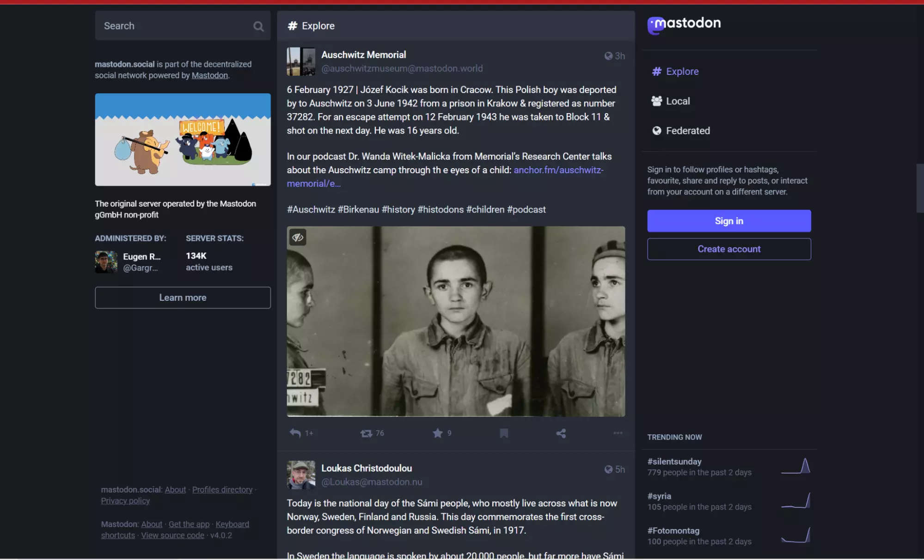Share the Auschwitz Memorial post
Viewport: 924px width, 560px height.
(x=561, y=433)
